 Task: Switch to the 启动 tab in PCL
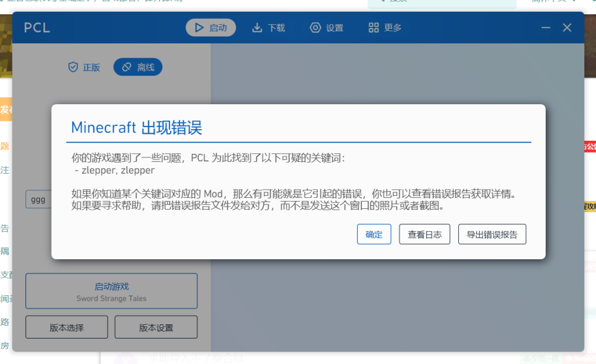pos(210,28)
